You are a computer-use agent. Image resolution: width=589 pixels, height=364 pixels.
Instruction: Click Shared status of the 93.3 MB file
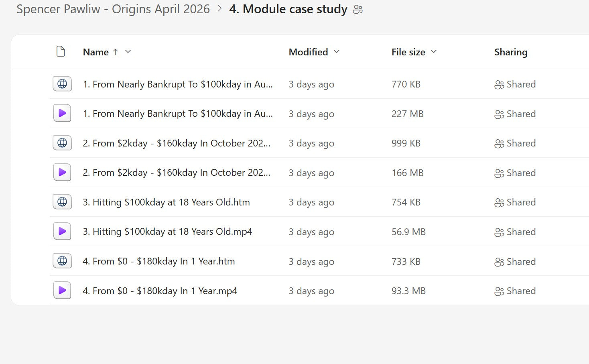pyautogui.click(x=515, y=291)
